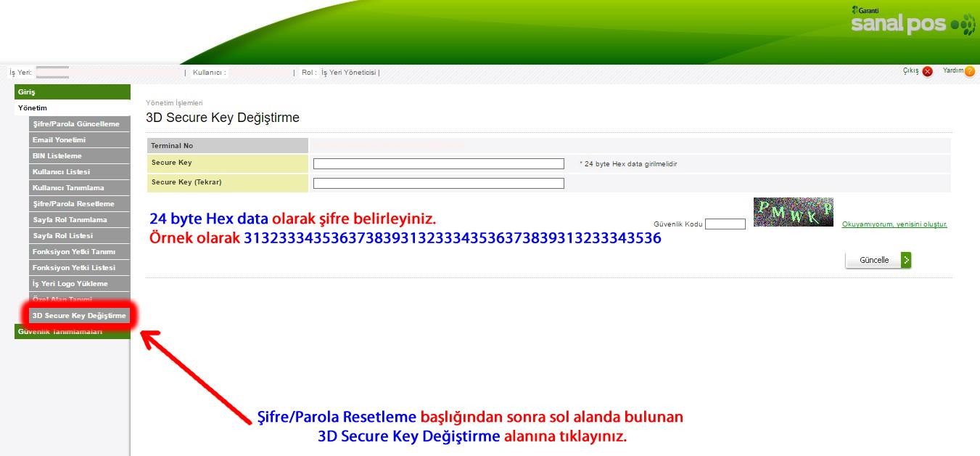Screen dimensions: 980x456
Task: Click 'Okuyamıyorum, yenisini oluştur' link
Action: coord(894,224)
